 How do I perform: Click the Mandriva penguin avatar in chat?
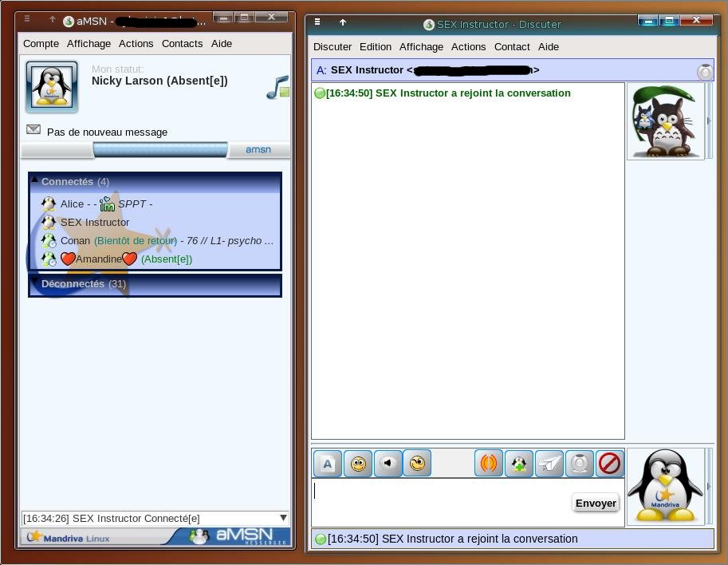[665, 487]
